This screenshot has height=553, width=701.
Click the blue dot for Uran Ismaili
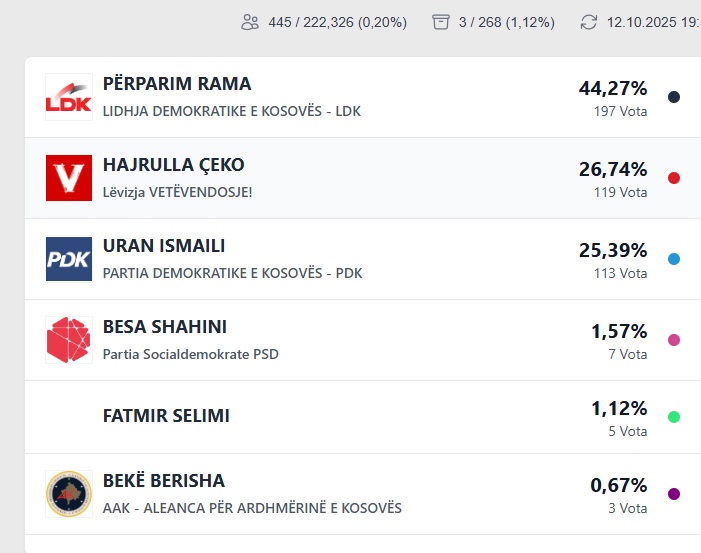[674, 259]
